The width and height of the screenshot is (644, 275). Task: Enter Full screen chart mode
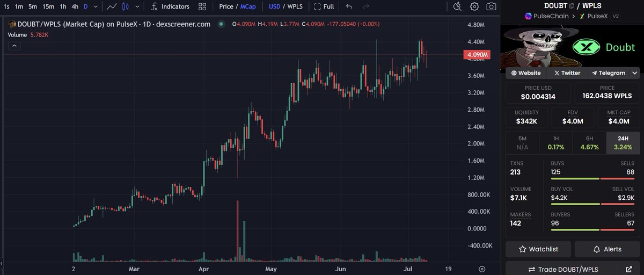point(324,6)
